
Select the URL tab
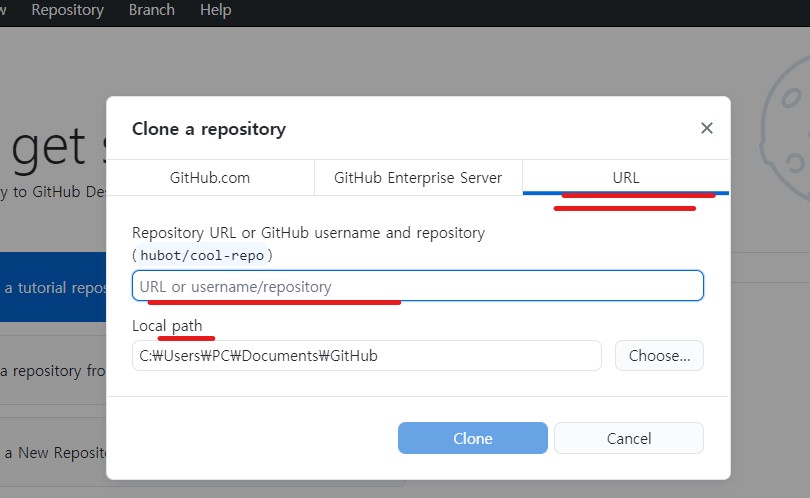tap(626, 178)
